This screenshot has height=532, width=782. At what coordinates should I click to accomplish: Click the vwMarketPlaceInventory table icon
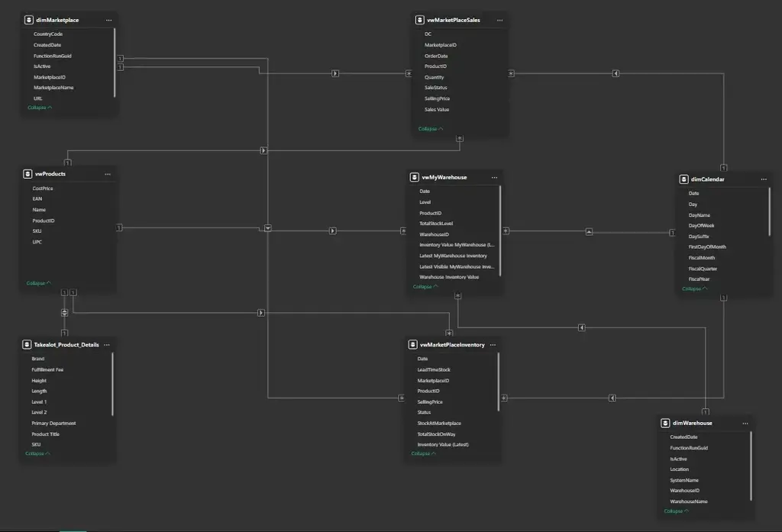click(x=413, y=345)
